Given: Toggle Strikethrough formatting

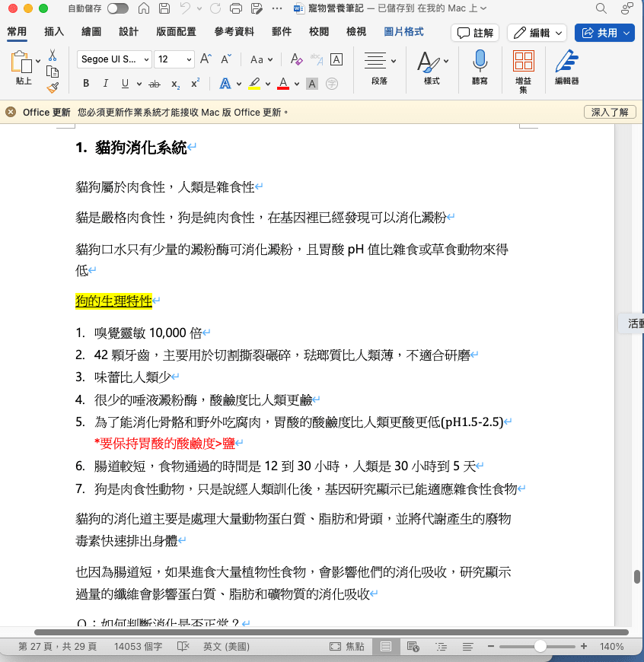Looking at the screenshot, I should [x=155, y=84].
